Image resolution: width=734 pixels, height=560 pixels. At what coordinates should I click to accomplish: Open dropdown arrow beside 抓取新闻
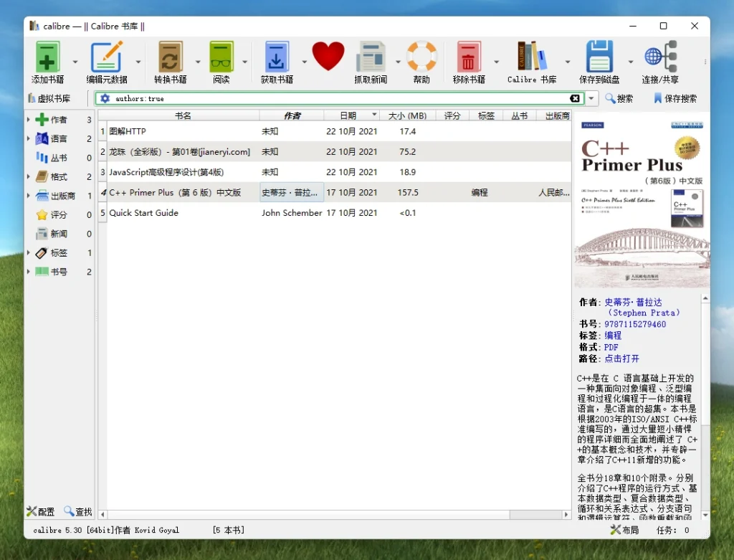tap(398, 62)
